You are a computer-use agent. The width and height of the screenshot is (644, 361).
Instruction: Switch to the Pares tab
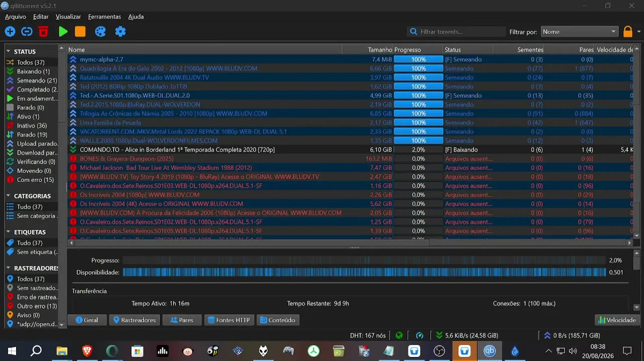tap(182, 320)
